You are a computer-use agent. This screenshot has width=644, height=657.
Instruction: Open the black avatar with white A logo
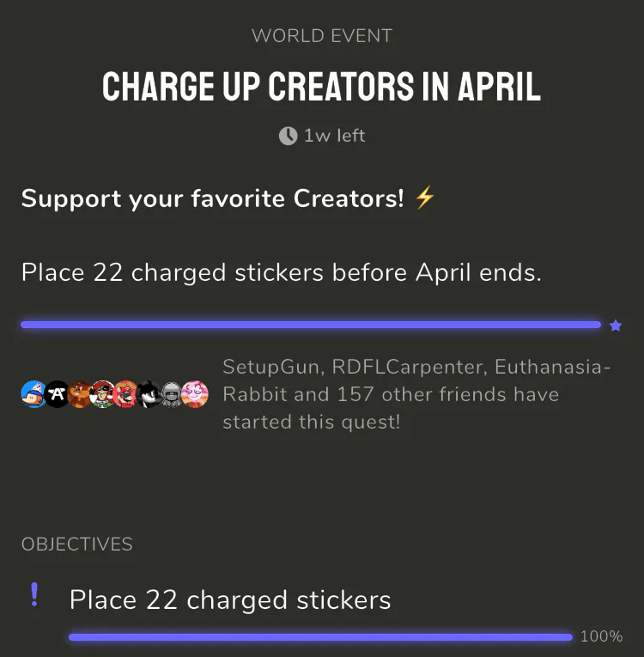[57, 394]
